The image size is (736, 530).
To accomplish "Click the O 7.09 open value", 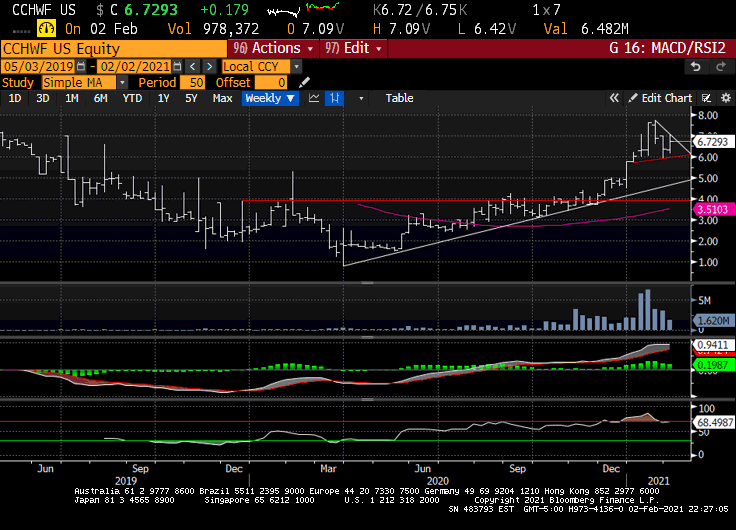I will tap(315, 29).
